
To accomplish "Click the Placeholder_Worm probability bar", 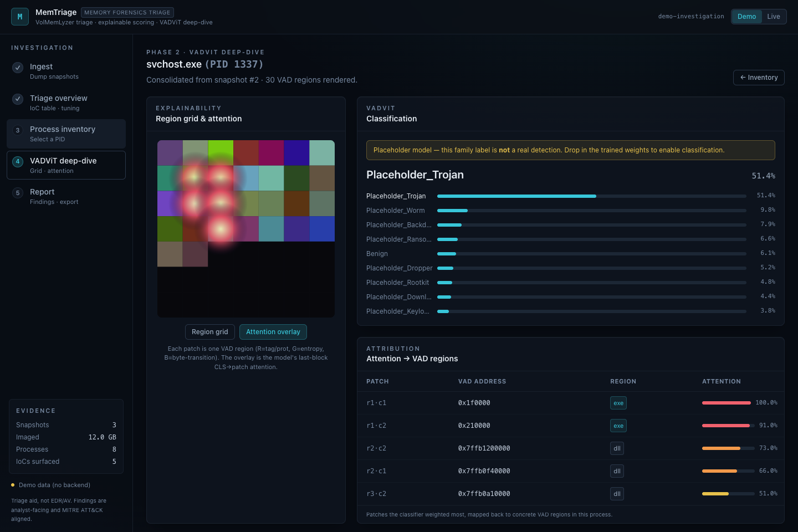I will (x=591, y=211).
